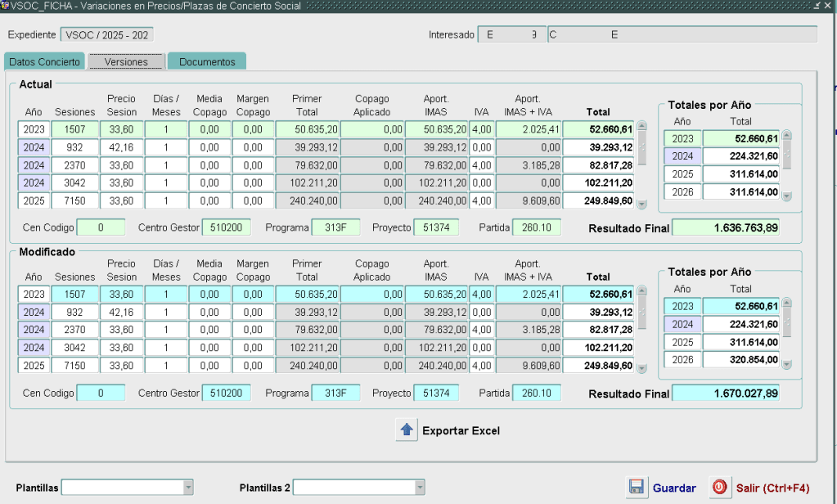Select 2026 total 320.854,00 in Modificado totals
The width and height of the screenshot is (837, 504).
[x=740, y=359]
